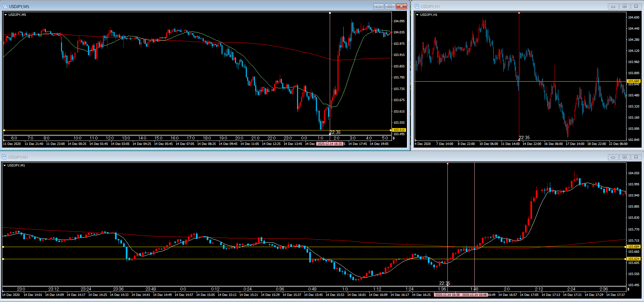Close the USDJPY,M5 chart window
The height and width of the screenshot is (302, 644).
[401, 6]
